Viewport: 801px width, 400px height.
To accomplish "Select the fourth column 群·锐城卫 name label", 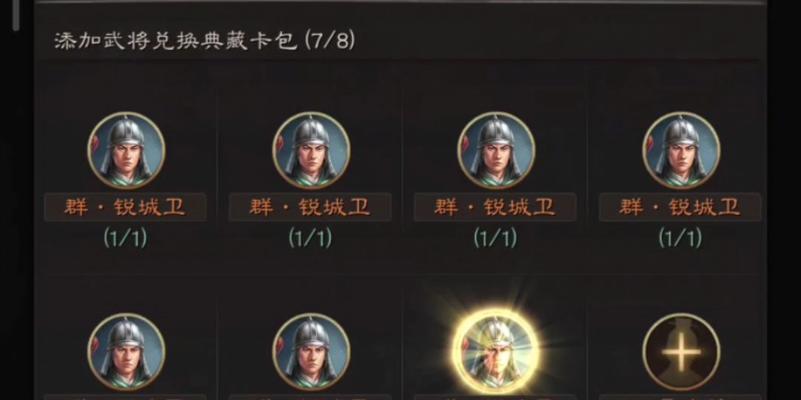I will click(x=680, y=207).
